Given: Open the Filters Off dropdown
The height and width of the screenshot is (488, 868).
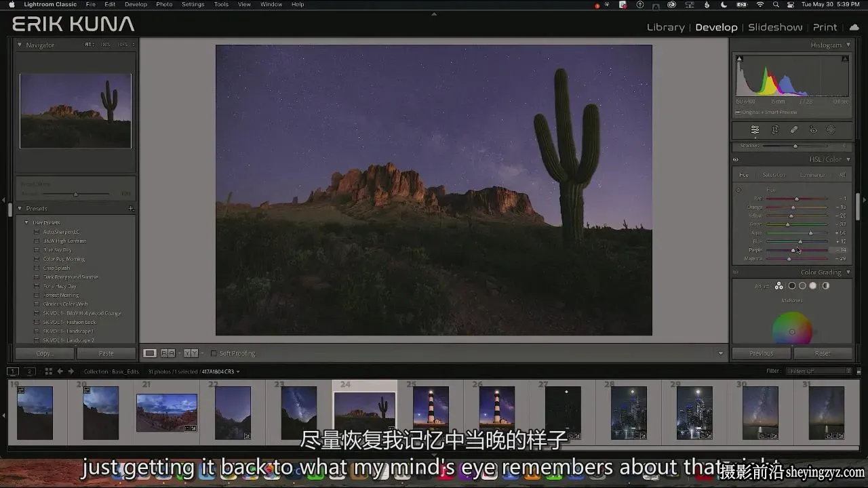Looking at the screenshot, I should pyautogui.click(x=819, y=371).
